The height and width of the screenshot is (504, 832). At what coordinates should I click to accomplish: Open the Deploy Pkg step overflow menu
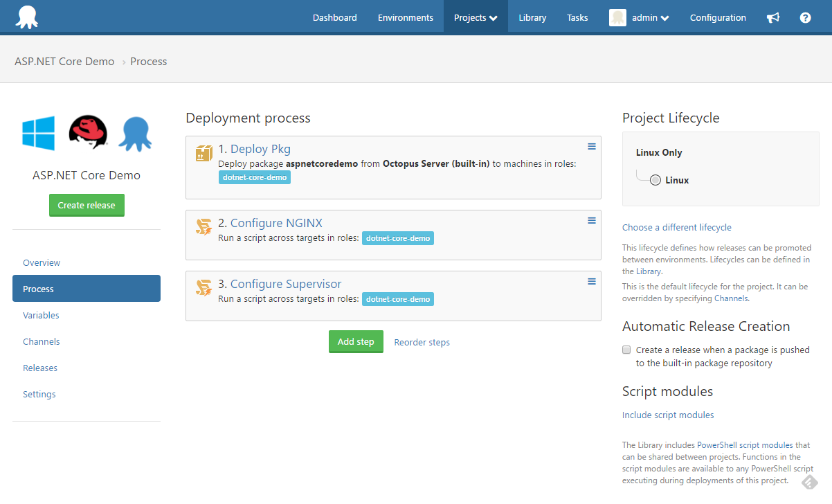tap(591, 146)
